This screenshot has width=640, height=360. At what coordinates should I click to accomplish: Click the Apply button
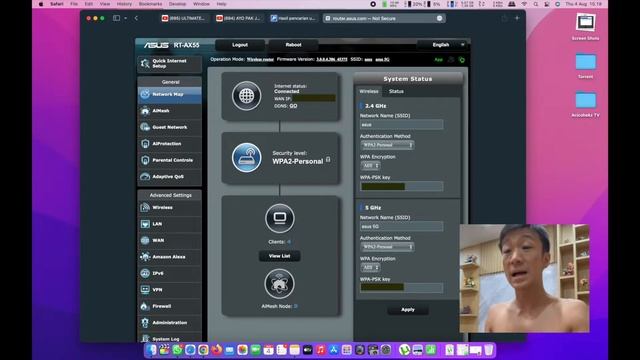[408, 309]
